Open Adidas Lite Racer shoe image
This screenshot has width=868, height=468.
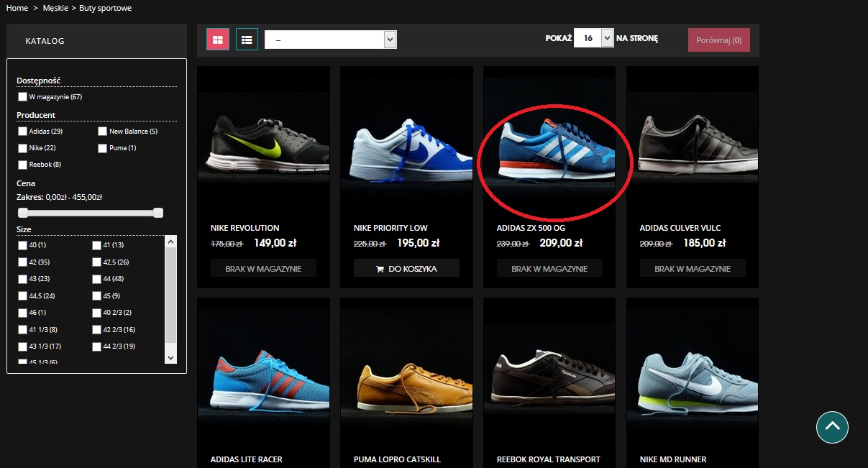pyautogui.click(x=263, y=370)
